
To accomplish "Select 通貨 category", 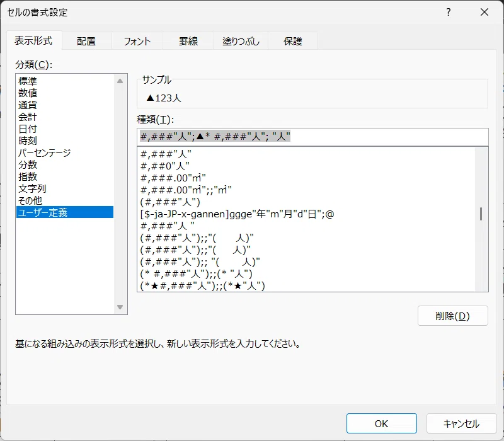I will pos(65,105).
